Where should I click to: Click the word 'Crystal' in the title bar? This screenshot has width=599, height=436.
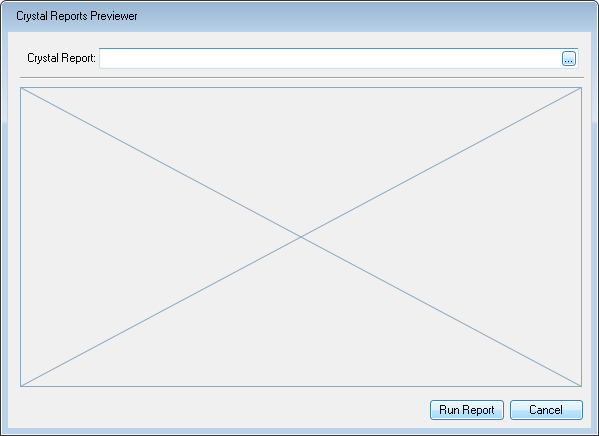32,16
